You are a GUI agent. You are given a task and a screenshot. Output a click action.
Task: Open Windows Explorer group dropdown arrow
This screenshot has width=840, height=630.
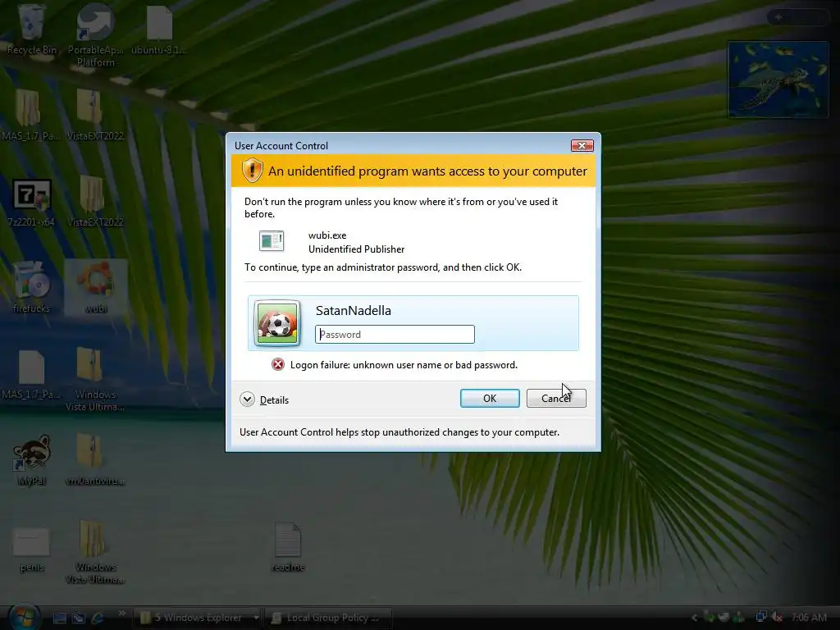tap(256, 618)
